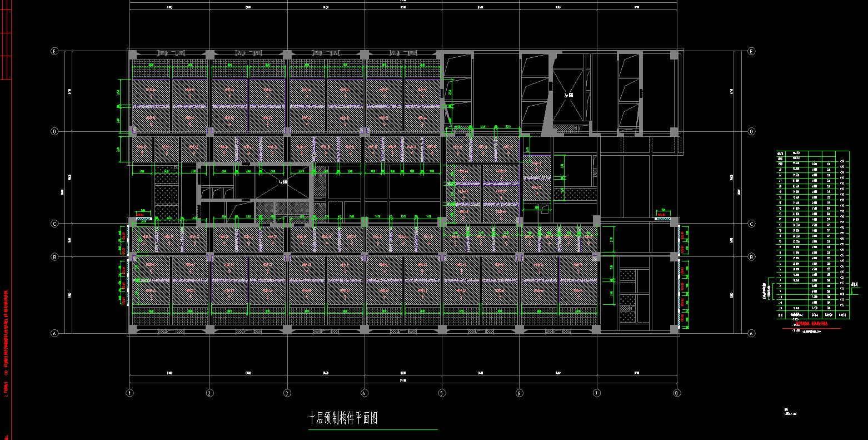Image resolution: width=868 pixels, height=440 pixels.
Task: Pick bottom grid axis bubble 3
Action: click(287, 393)
